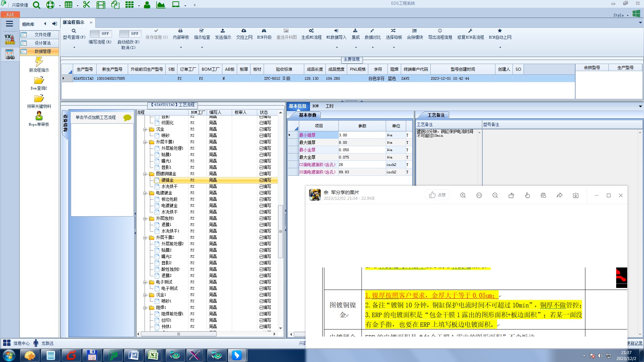Screen dimensions: 644x362
Task: Click the 导出流程信息 icon
Action: click(x=440, y=31)
